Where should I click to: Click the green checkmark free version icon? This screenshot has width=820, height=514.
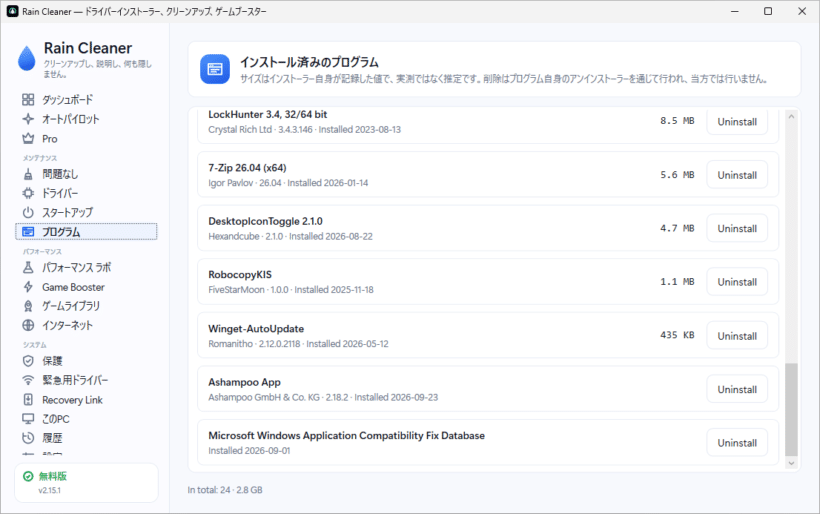click(28, 476)
